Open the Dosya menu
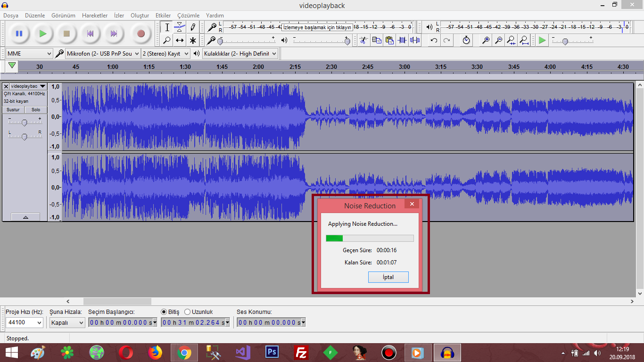644x362 pixels. point(11,16)
